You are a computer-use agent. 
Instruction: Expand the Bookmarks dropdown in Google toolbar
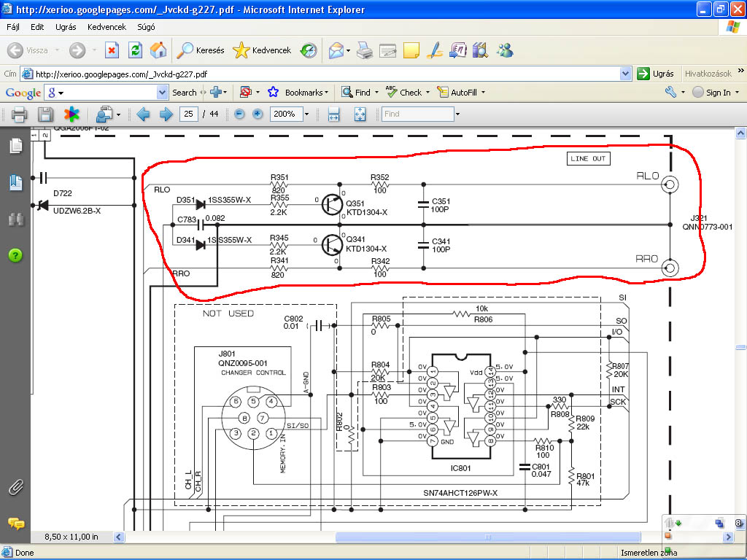[326, 93]
